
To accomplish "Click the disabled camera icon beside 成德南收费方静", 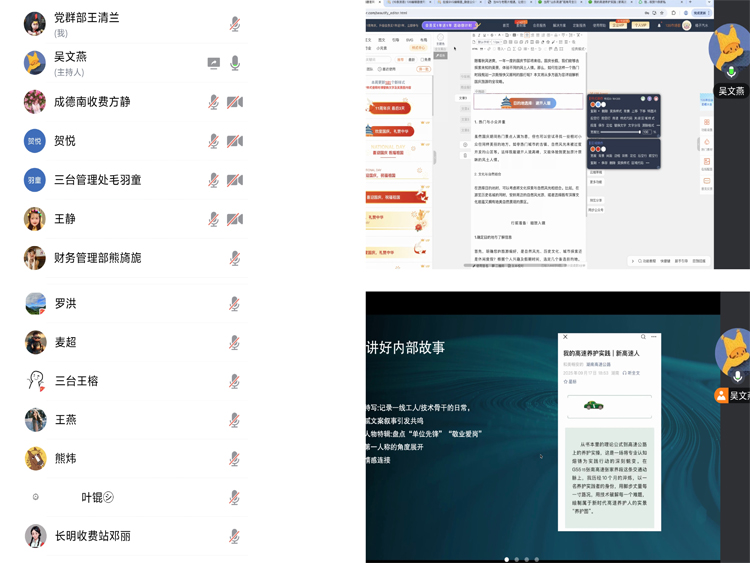I will (235, 102).
